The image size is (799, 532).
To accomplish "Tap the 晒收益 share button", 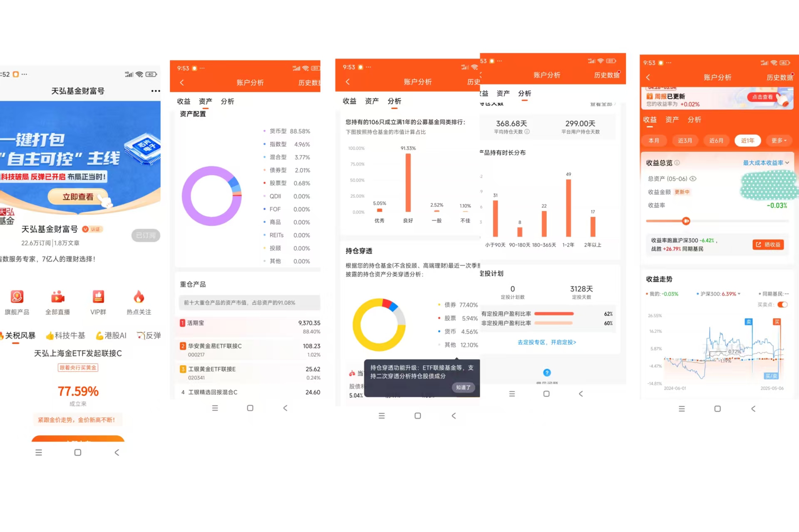I will 768,245.
